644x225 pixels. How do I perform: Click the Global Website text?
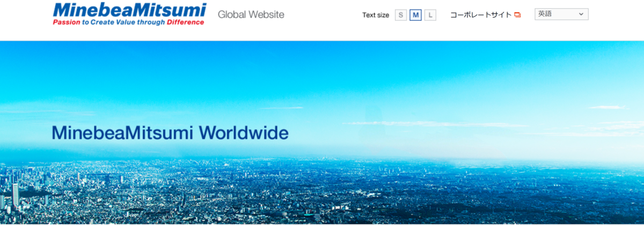[x=251, y=14]
